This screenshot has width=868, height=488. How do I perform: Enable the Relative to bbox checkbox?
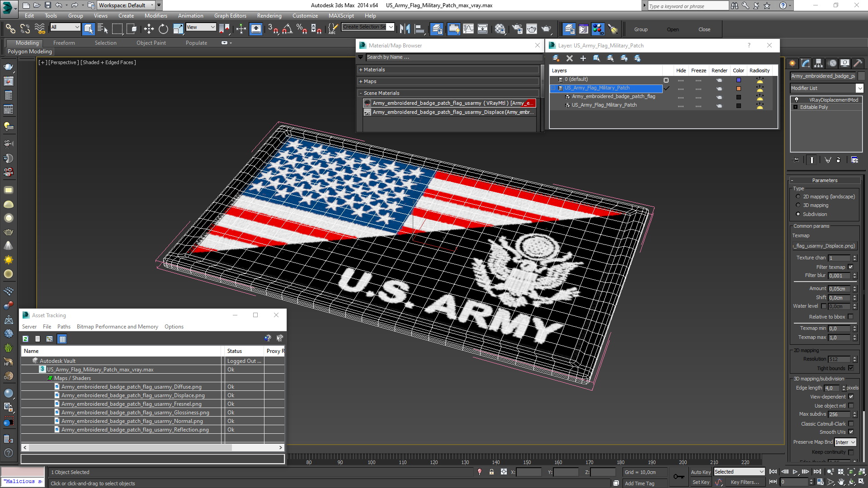[x=850, y=317]
